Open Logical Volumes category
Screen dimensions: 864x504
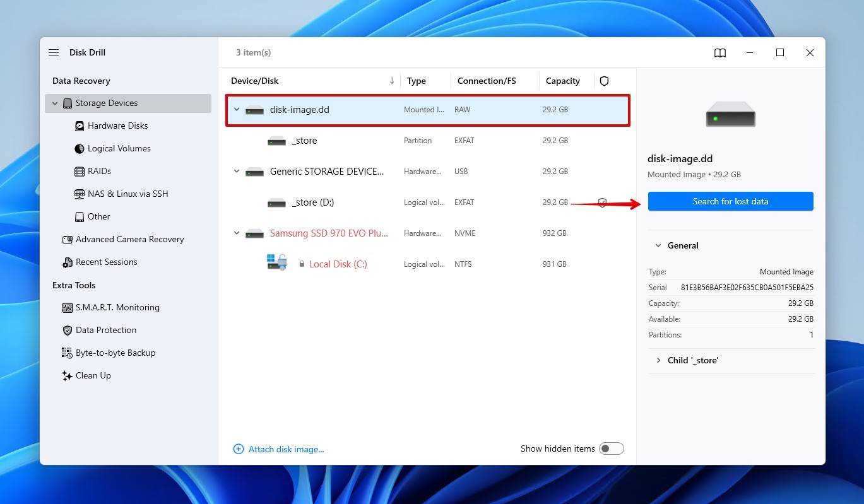(119, 148)
